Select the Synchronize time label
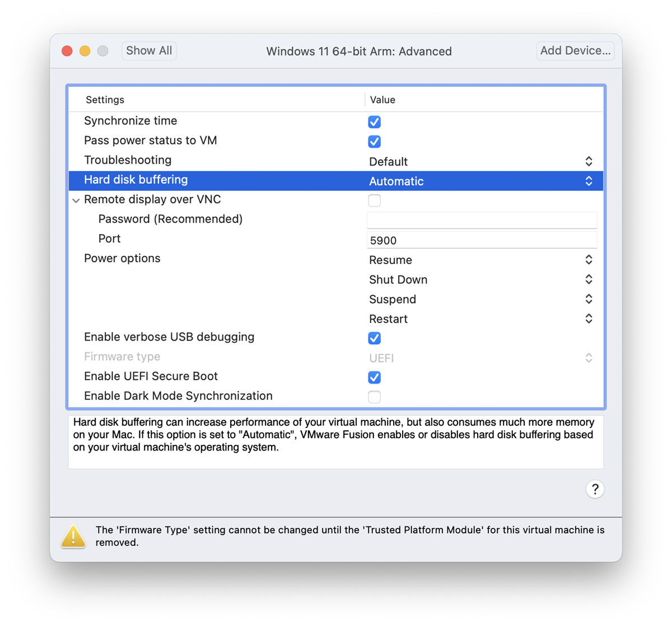This screenshot has height=628, width=672. pyautogui.click(x=130, y=121)
